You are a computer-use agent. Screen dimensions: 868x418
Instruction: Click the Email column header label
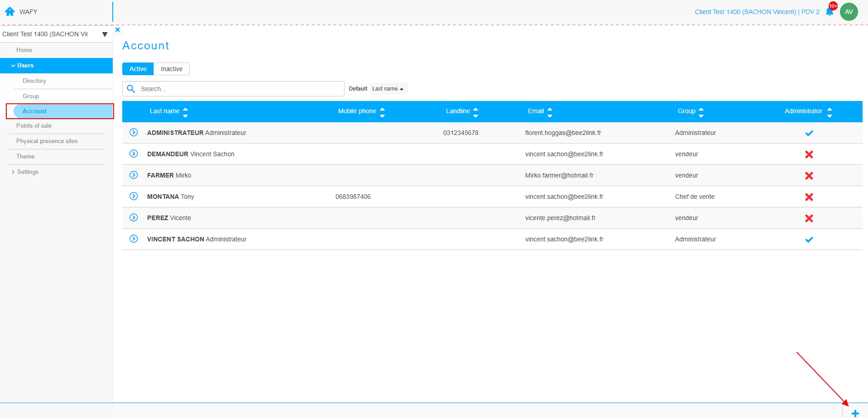click(x=536, y=111)
